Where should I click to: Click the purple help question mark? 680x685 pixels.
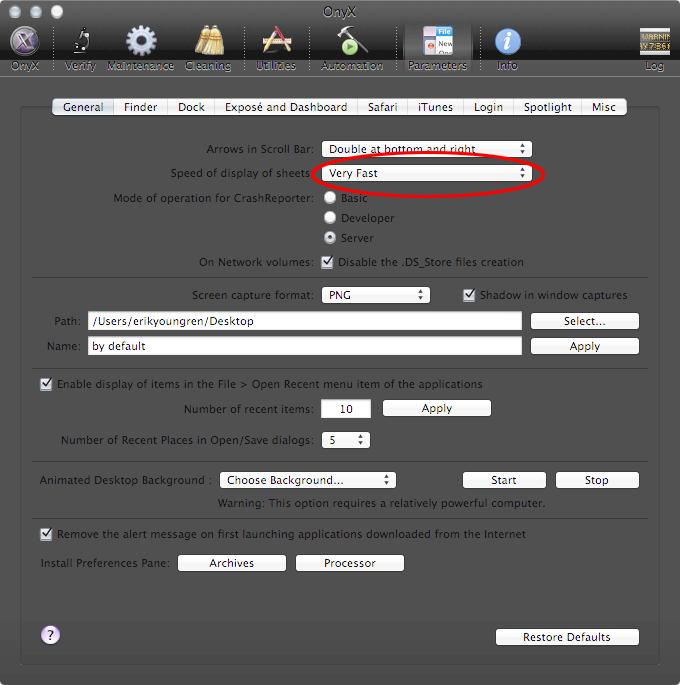tap(51, 635)
